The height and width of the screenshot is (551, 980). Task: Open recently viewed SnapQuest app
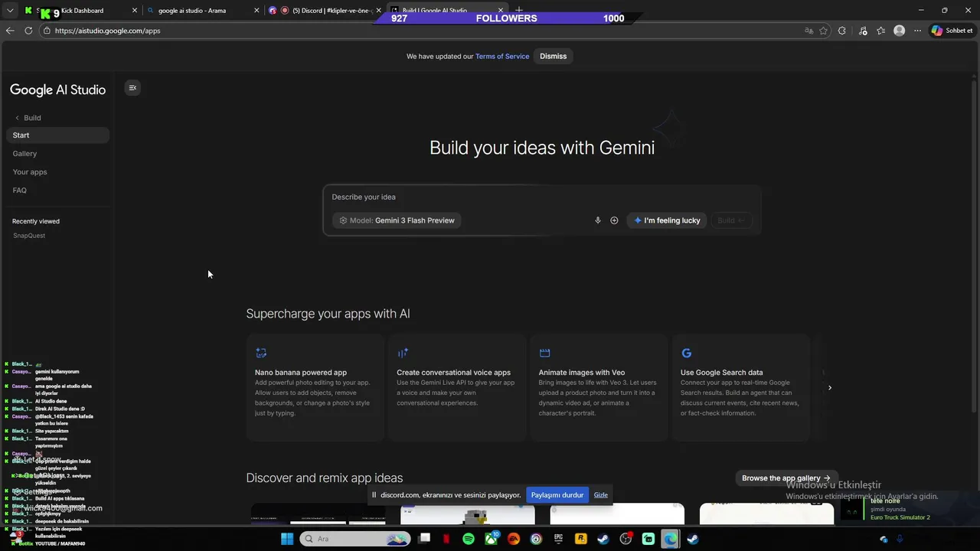(x=29, y=236)
